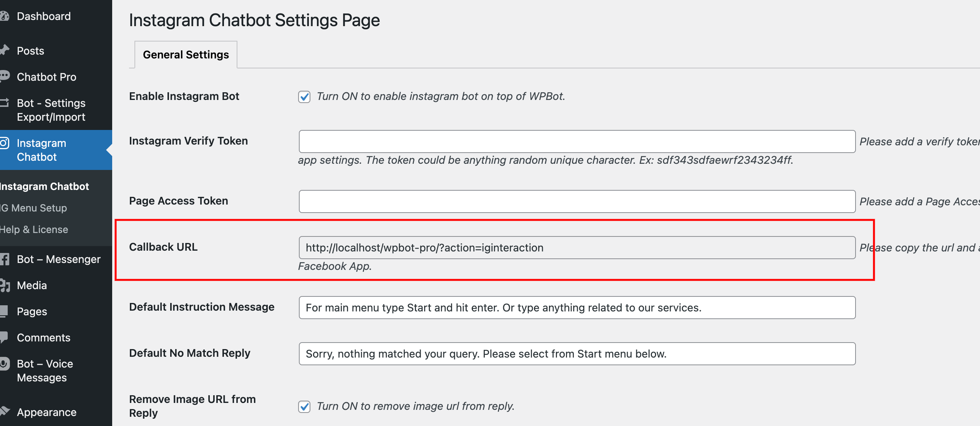This screenshot has height=426, width=980.
Task: Click the Instagram camera icon in sidebar
Action: (4, 143)
